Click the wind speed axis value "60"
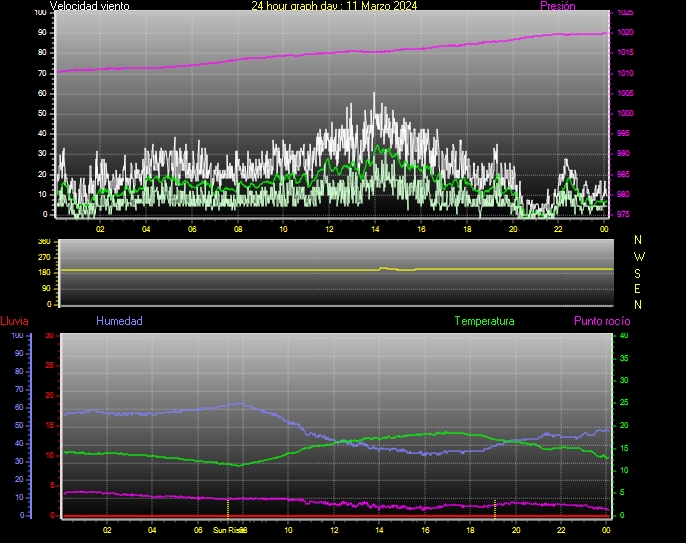The image size is (686, 543). coord(42,93)
